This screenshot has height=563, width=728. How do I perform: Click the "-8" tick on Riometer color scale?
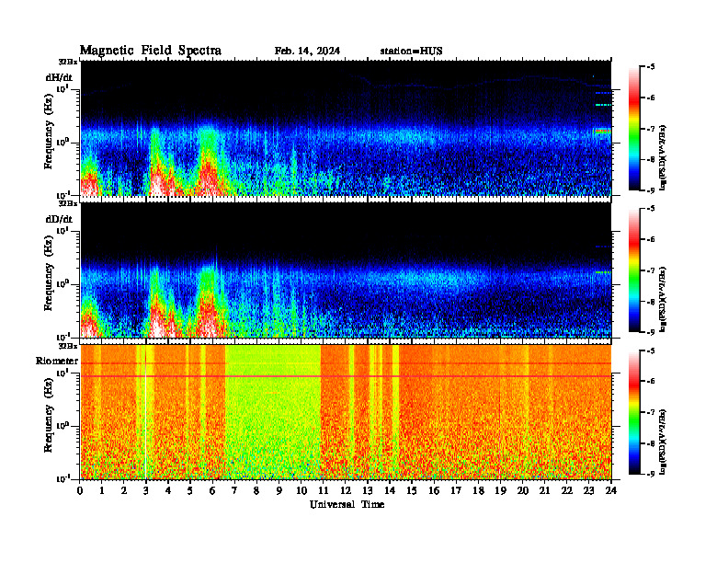pos(651,443)
